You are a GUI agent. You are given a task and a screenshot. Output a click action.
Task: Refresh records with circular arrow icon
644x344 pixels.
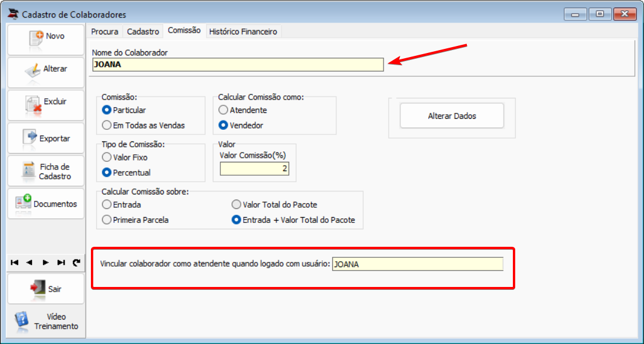[76, 263]
